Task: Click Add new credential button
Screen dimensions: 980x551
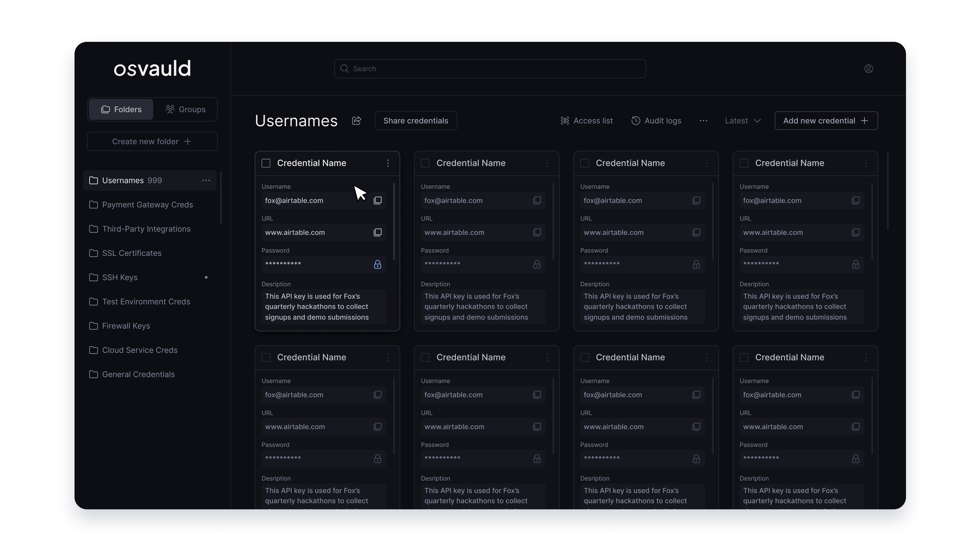Action: click(826, 121)
